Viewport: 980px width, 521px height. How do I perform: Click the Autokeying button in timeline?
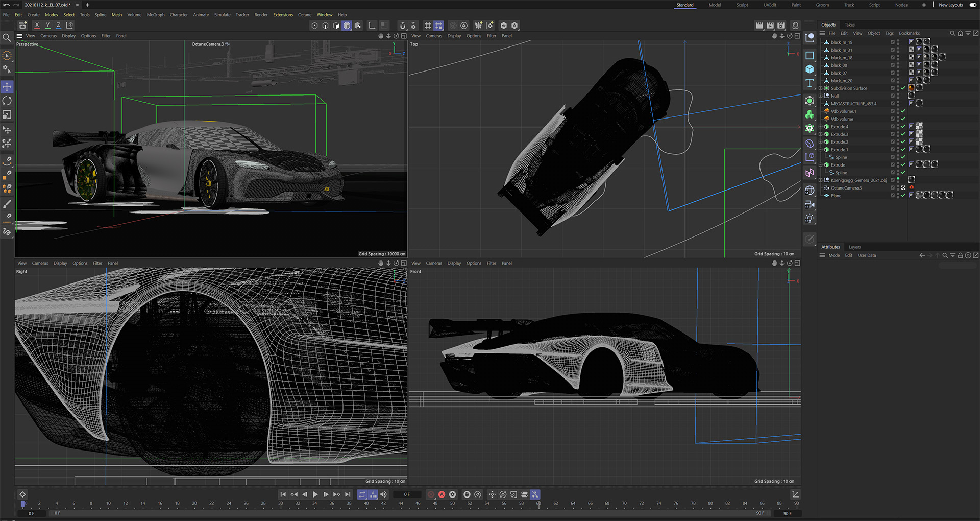[442, 494]
